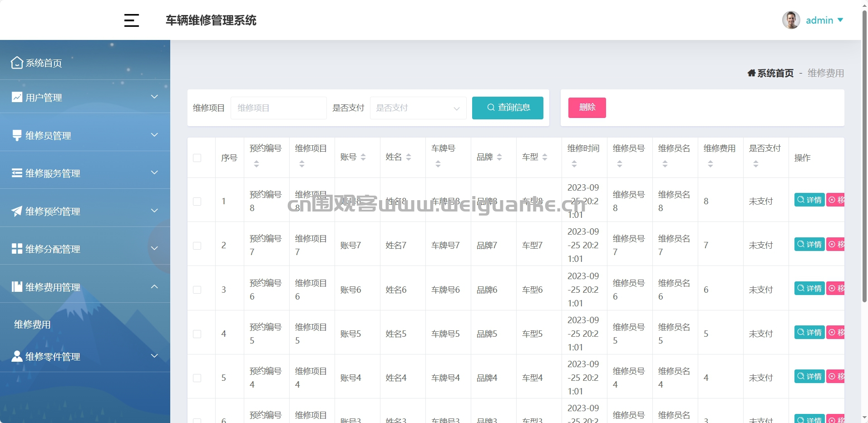Open 详情 for row 1
This screenshot has height=423, width=868.
tap(809, 200)
